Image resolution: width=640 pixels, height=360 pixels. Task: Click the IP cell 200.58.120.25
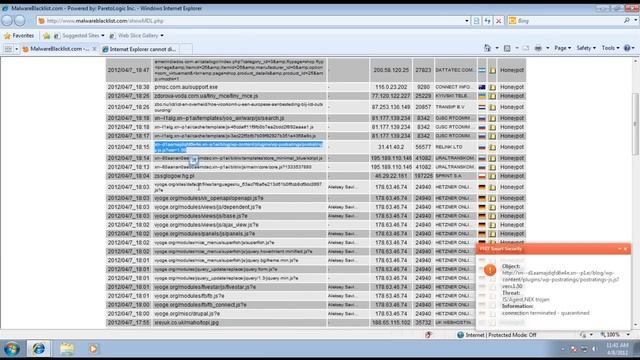[391, 70]
